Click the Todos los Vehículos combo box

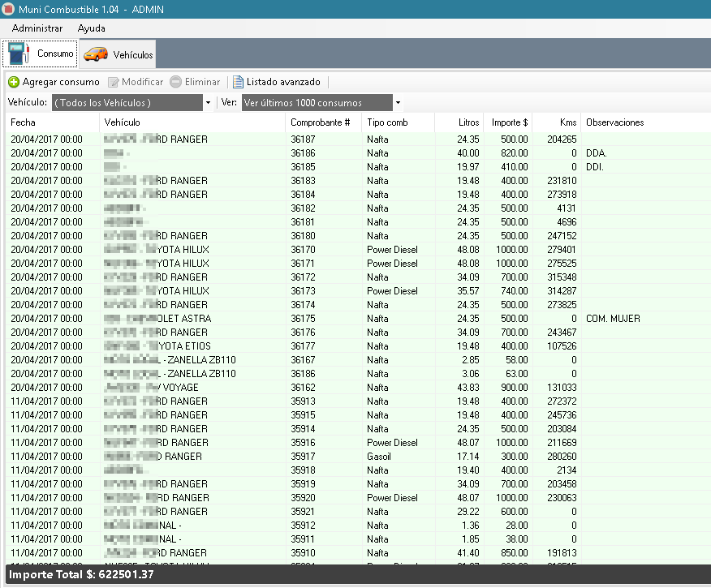point(127,103)
